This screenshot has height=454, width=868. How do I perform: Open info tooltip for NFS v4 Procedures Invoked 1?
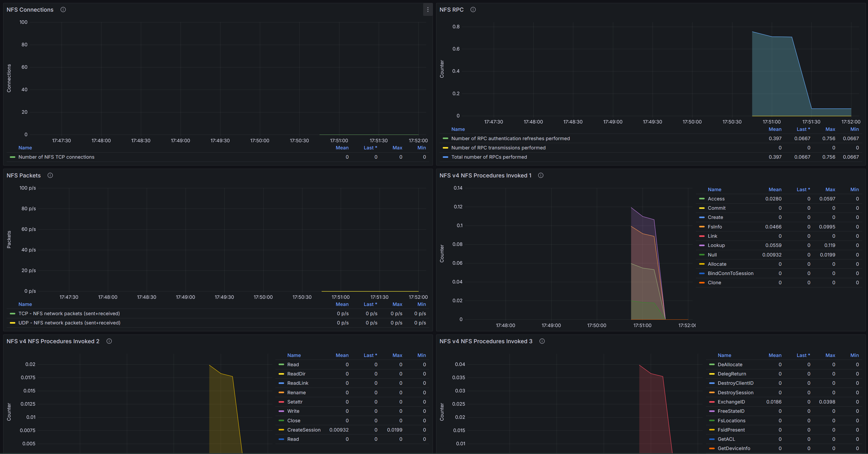tap(541, 175)
